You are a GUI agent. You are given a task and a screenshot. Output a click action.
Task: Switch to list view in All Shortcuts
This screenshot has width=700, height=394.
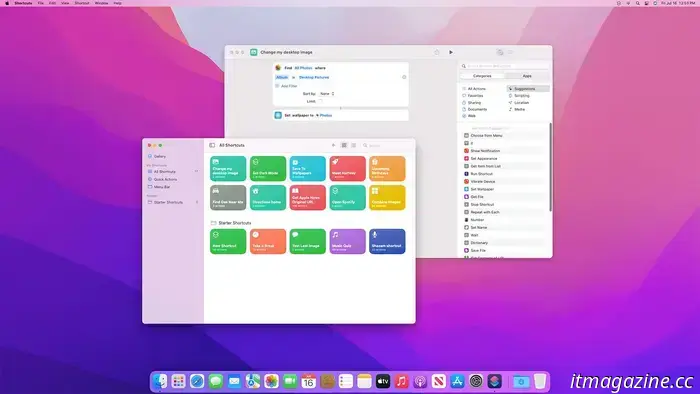coord(354,145)
